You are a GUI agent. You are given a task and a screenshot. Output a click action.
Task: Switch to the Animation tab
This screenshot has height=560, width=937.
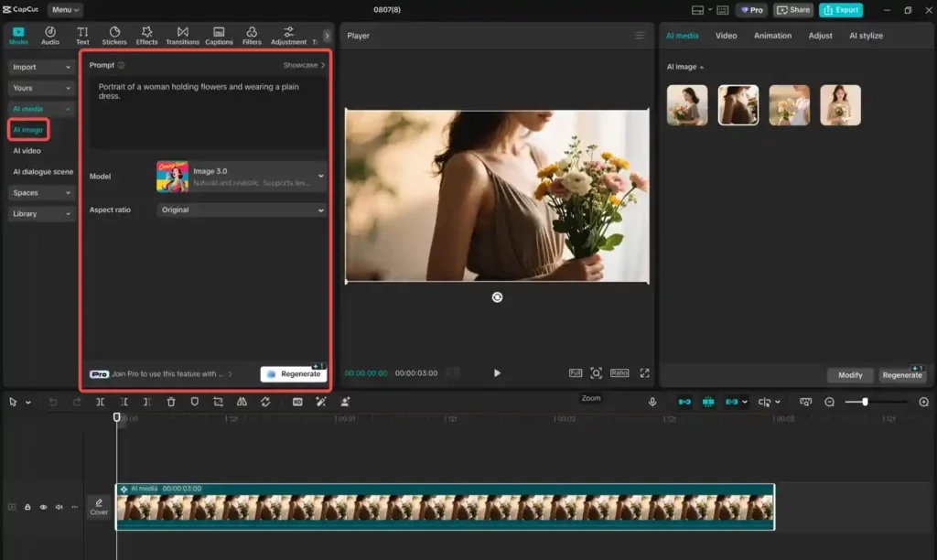click(x=772, y=36)
